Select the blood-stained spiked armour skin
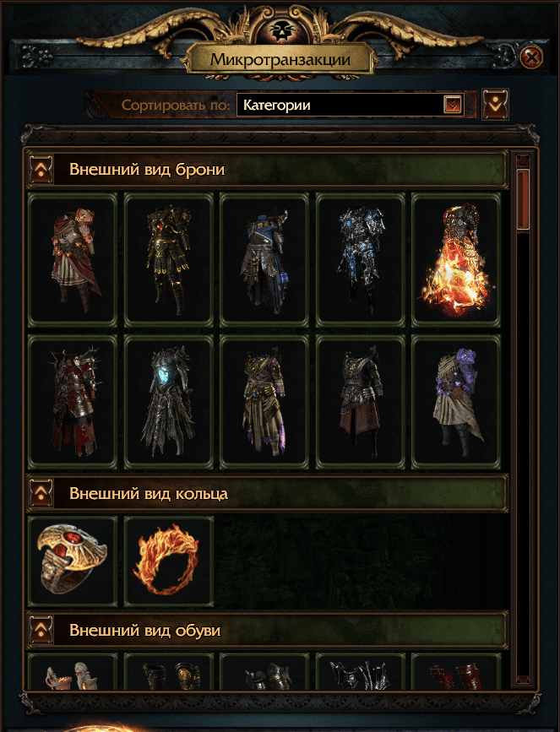Image resolution: width=560 pixels, height=732 pixels. (x=73, y=402)
